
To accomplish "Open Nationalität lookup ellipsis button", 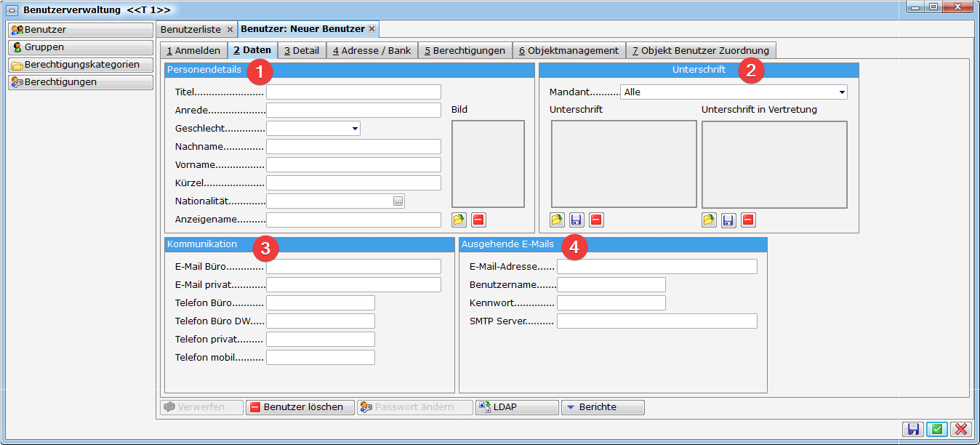I will pyautogui.click(x=398, y=201).
